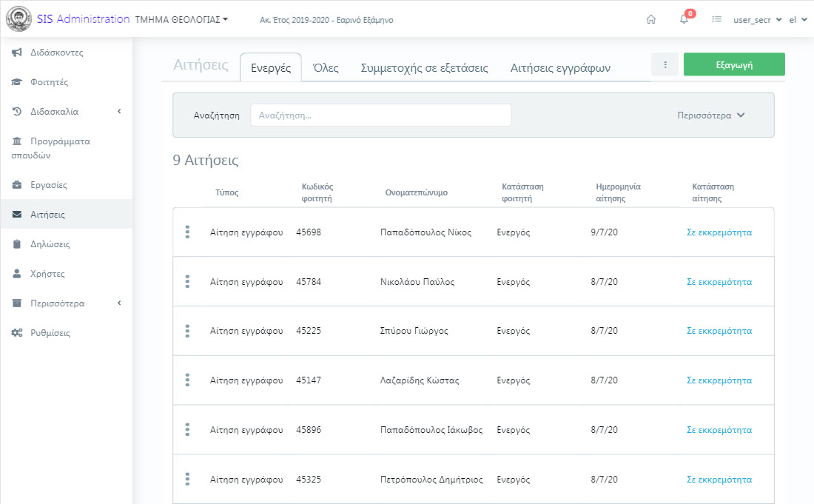Focus the Αναζήτηση search field
Viewport: 814px width, 504px height.
pos(381,115)
